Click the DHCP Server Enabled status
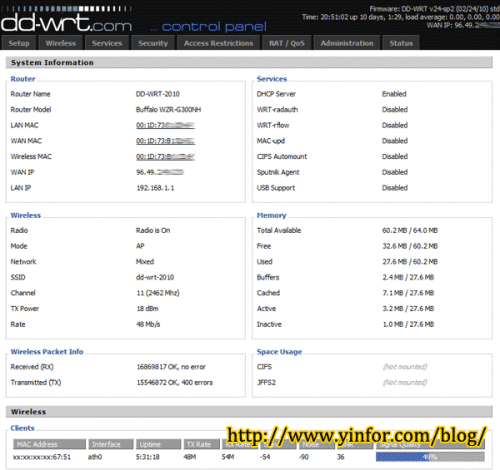 coord(394,94)
